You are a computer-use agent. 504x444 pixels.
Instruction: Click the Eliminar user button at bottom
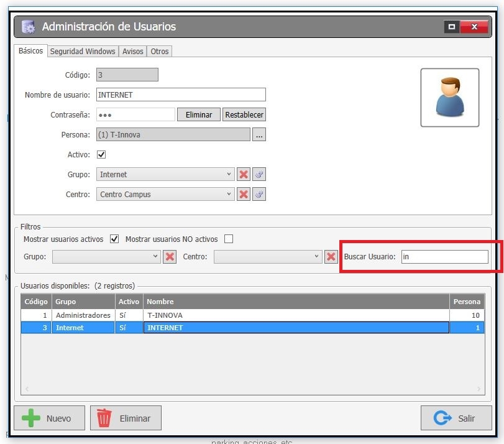click(x=126, y=419)
